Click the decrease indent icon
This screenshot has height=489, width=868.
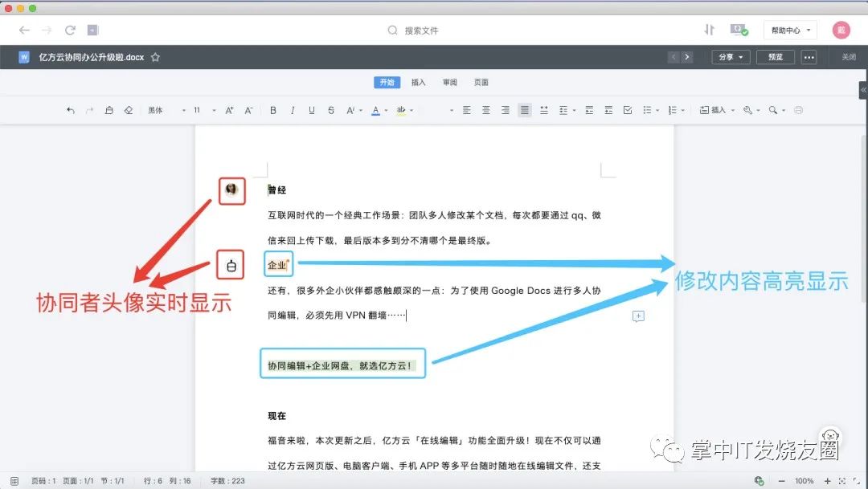pos(589,110)
